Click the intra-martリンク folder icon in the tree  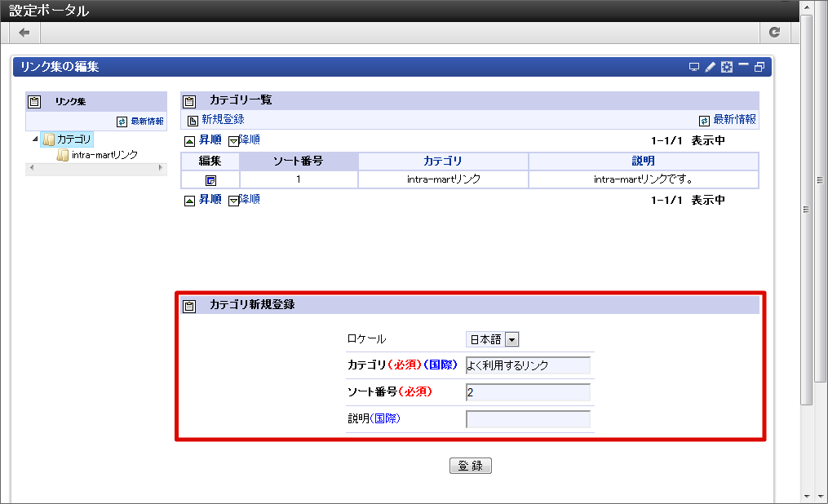63,155
